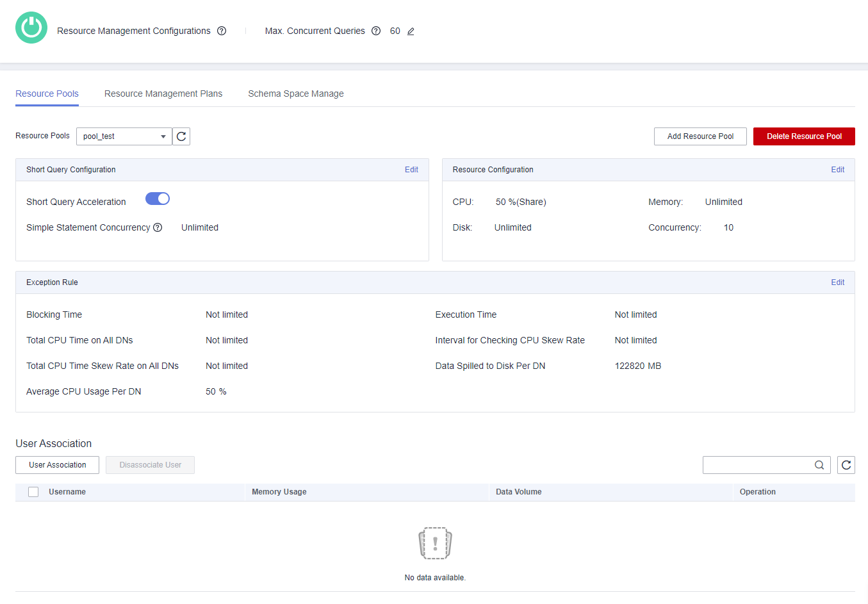Open help for Resource Management Configurations
Screen dimensions: 868x604
pyautogui.click(x=222, y=31)
